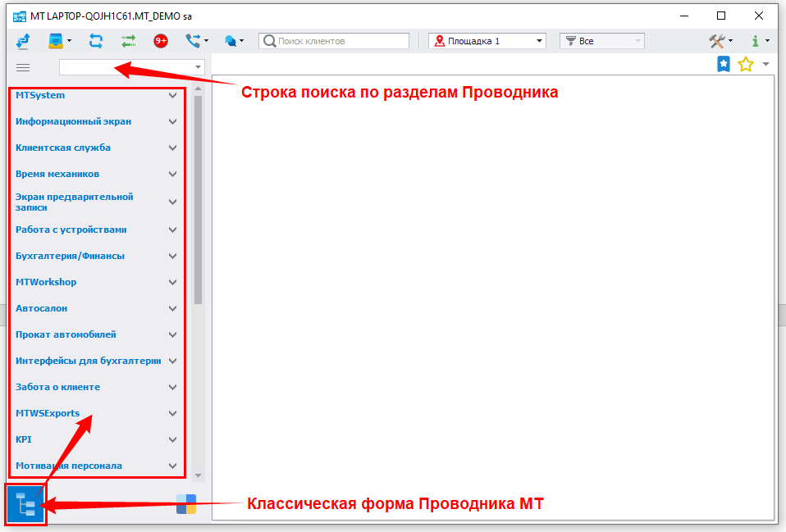Image resolution: width=786 pixels, height=532 pixels.
Task: Open the Площадка 1 dropdown
Action: click(487, 41)
